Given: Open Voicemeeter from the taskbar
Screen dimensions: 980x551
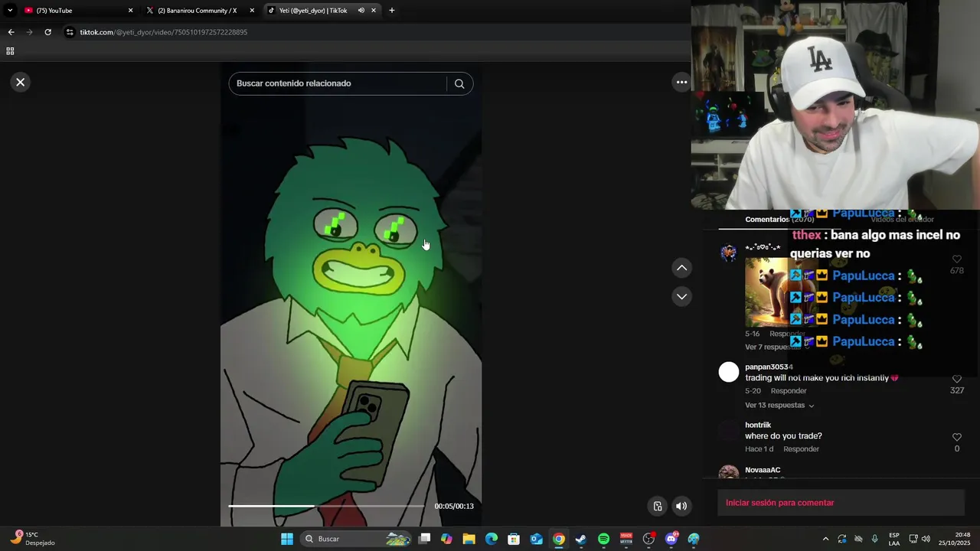Looking at the screenshot, I should 626,539.
